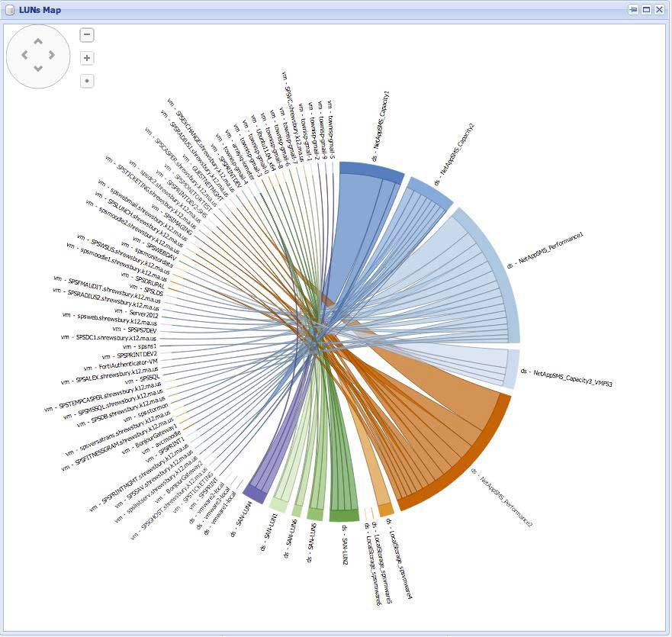Click the "ds - LocalStorage_spsvmware4" label
Screen dimensions: 672x637
(399, 559)
